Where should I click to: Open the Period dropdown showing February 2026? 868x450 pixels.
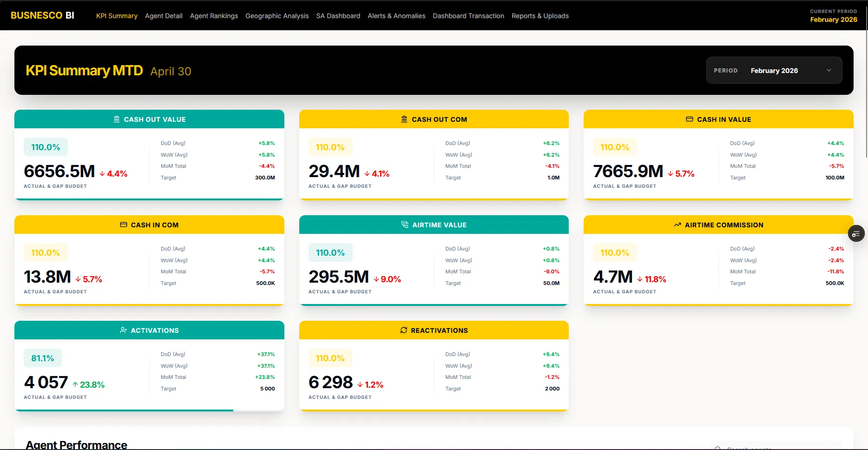pyautogui.click(x=774, y=71)
